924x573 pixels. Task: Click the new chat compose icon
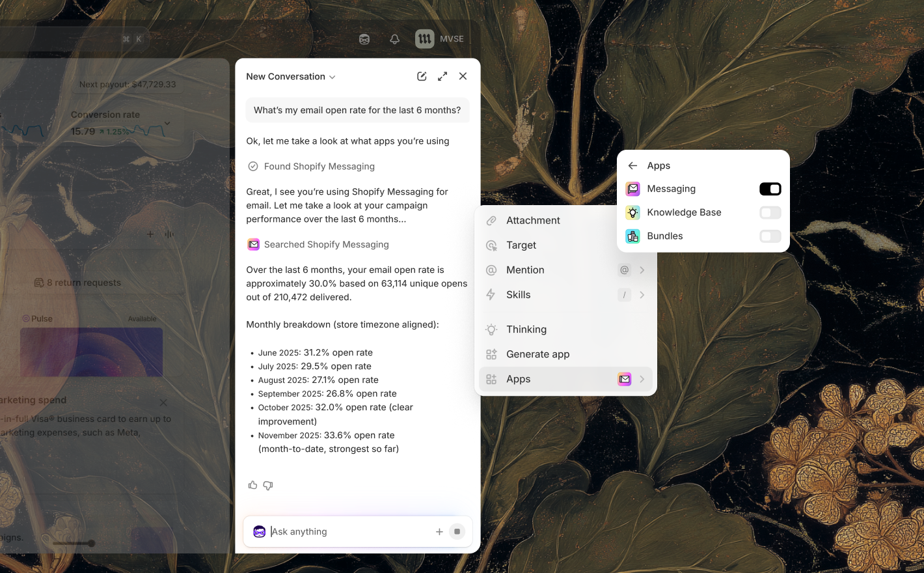pos(422,76)
